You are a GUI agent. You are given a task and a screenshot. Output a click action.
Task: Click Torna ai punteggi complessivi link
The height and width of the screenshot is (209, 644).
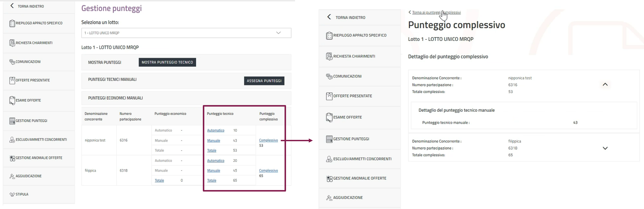[436, 12]
